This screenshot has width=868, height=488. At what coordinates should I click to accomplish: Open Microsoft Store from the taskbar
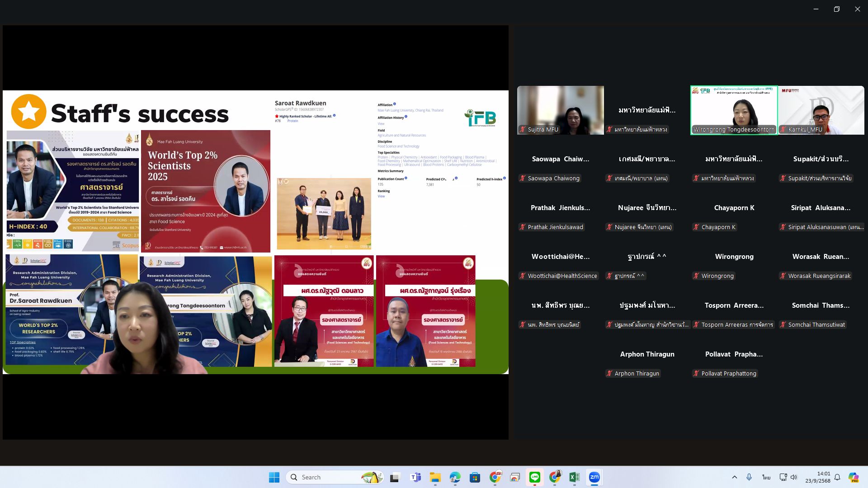point(475,477)
